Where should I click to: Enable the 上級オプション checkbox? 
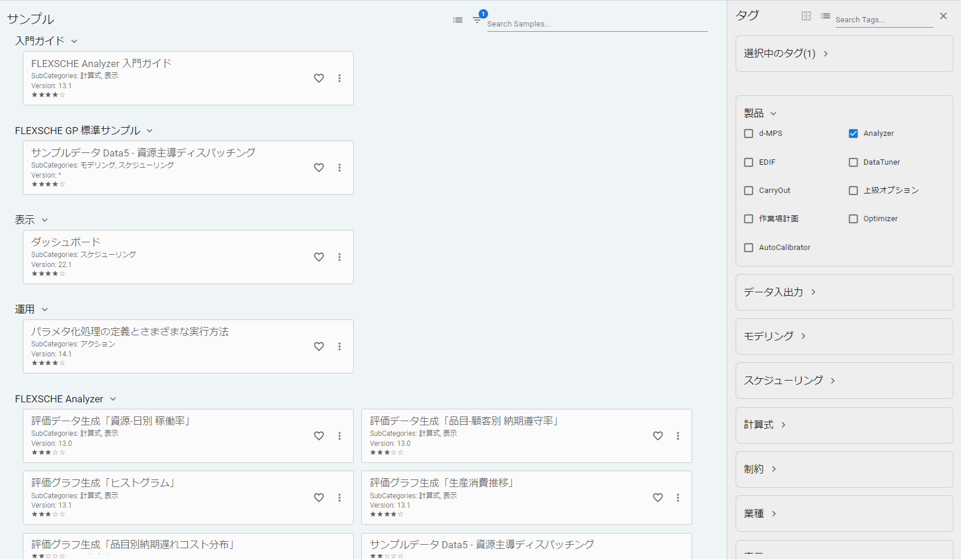point(853,191)
